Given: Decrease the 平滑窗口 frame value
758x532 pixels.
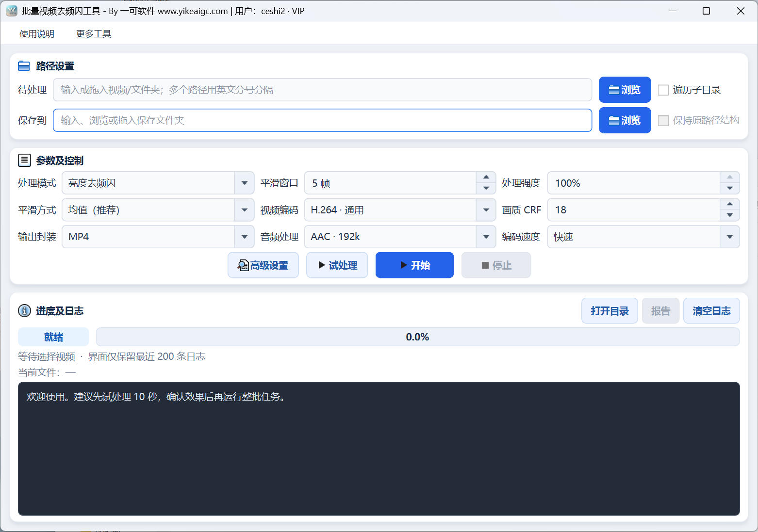Looking at the screenshot, I should [486, 189].
